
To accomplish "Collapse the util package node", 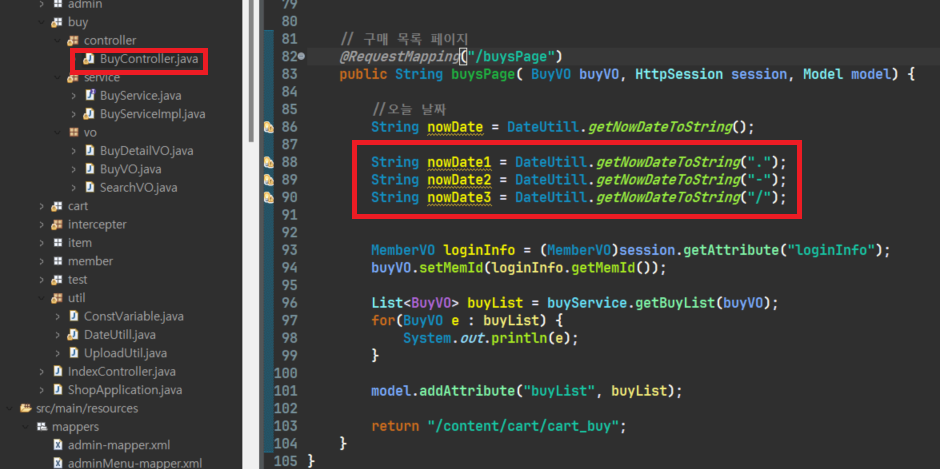I will (x=41, y=298).
